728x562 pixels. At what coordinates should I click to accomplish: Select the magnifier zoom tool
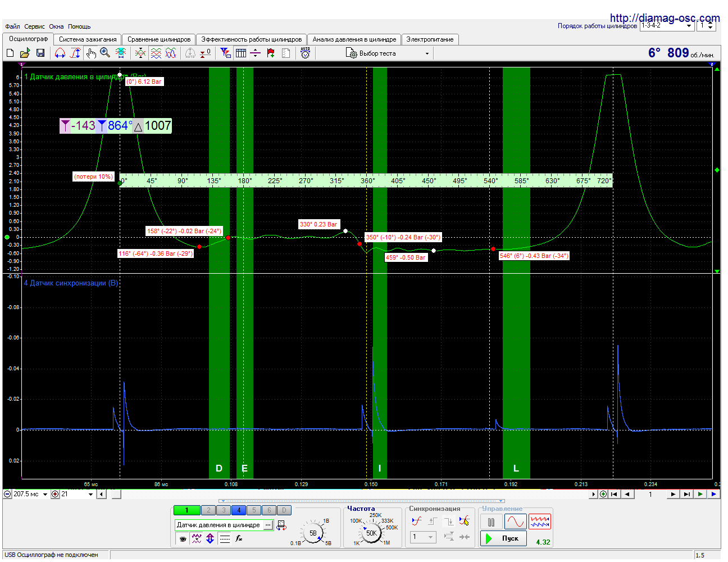pyautogui.click(x=105, y=53)
